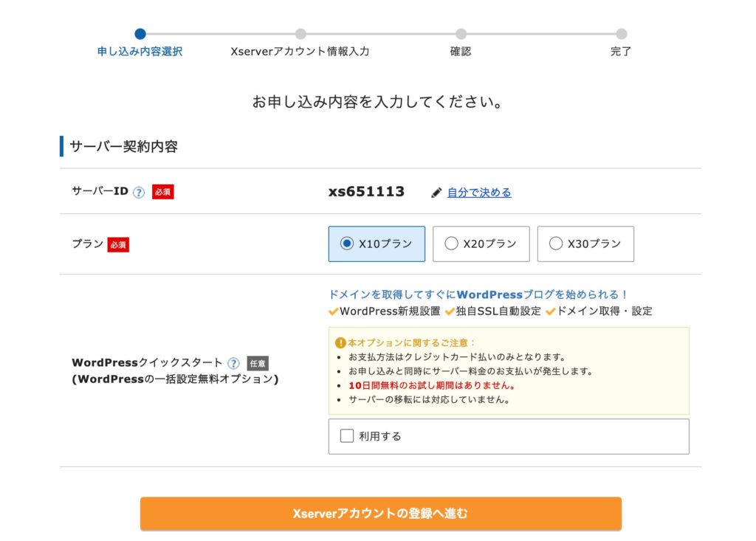Open the help icon beside WordPressクイックスタート

coord(233,363)
